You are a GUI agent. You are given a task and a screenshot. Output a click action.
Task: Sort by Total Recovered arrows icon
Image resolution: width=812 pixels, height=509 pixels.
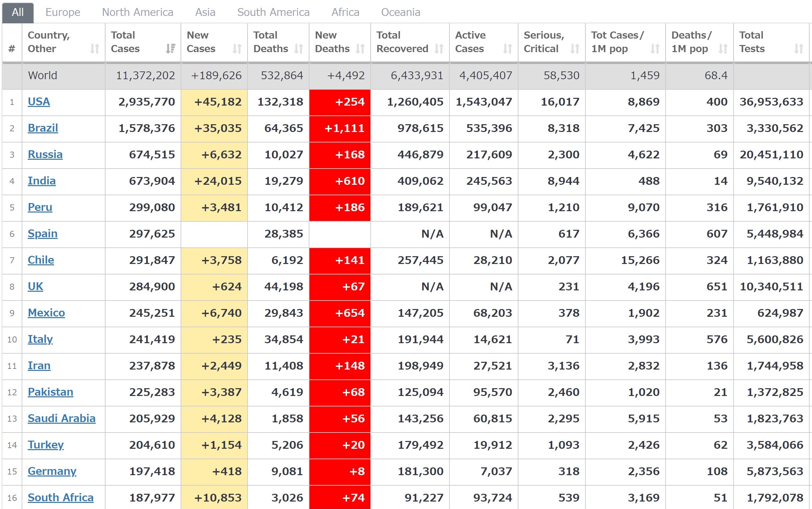coord(439,49)
